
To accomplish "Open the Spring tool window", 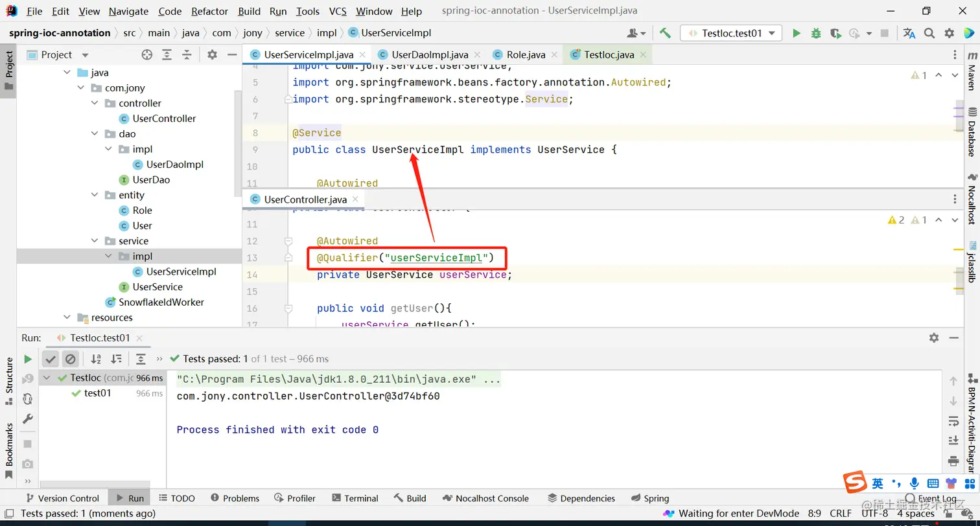I will 650,498.
